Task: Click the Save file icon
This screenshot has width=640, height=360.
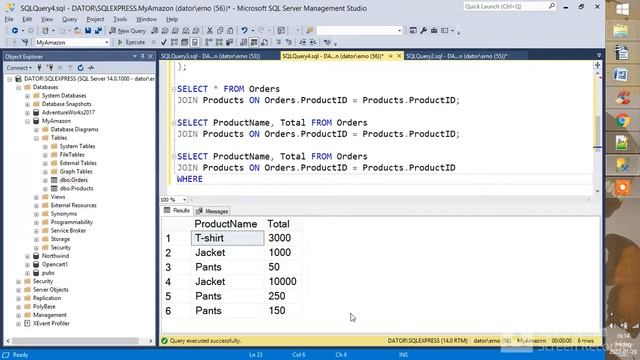Action: [x=88, y=31]
